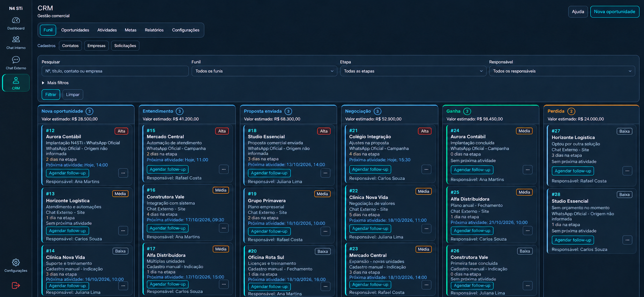Open more options for card #19
Viewport: 644px width, 297px height.
pyautogui.click(x=325, y=231)
